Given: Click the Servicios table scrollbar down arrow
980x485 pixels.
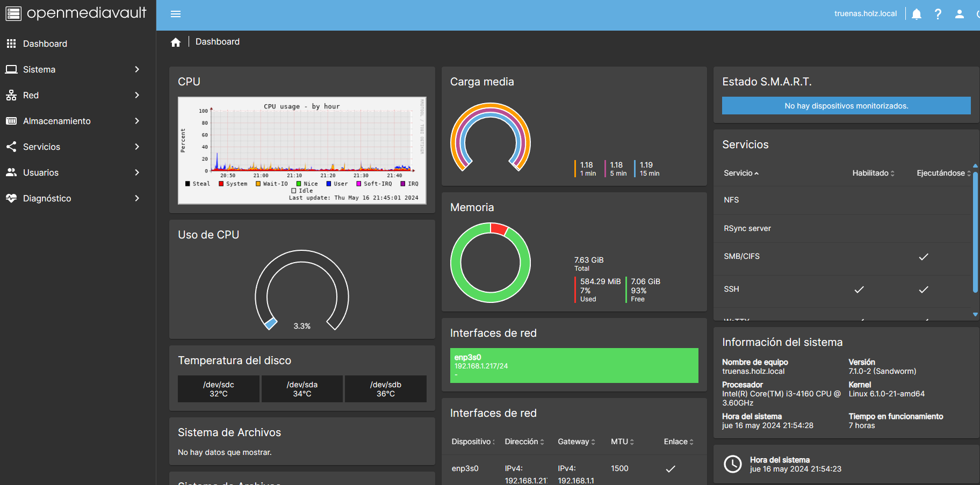Looking at the screenshot, I should (975, 314).
